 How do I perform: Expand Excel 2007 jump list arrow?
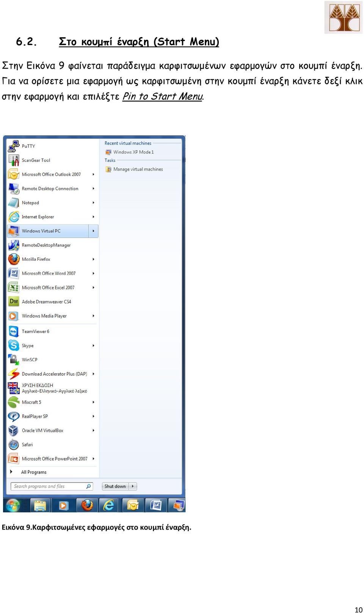(x=93, y=288)
